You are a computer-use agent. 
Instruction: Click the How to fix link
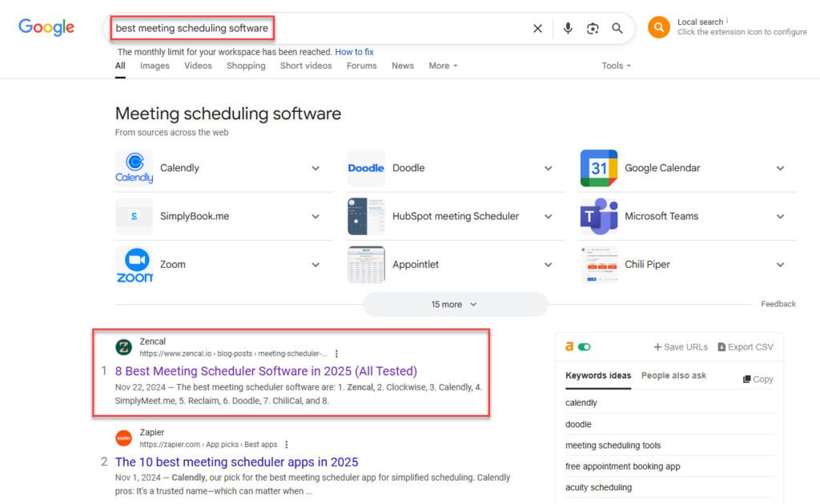pos(354,52)
